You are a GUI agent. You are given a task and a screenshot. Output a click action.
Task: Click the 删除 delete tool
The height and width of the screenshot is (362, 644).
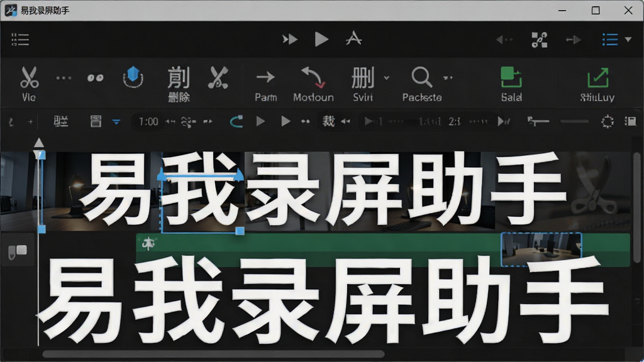(x=179, y=84)
